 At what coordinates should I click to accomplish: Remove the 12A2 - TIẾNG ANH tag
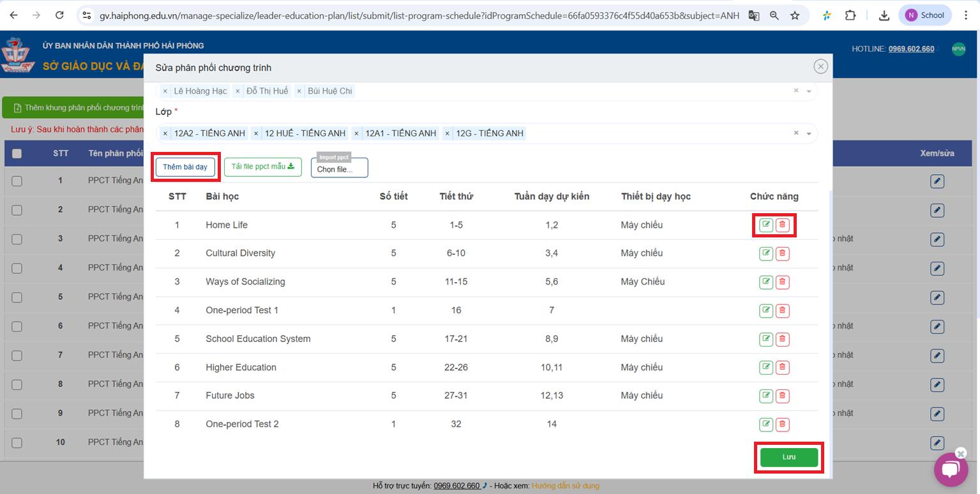(x=165, y=133)
